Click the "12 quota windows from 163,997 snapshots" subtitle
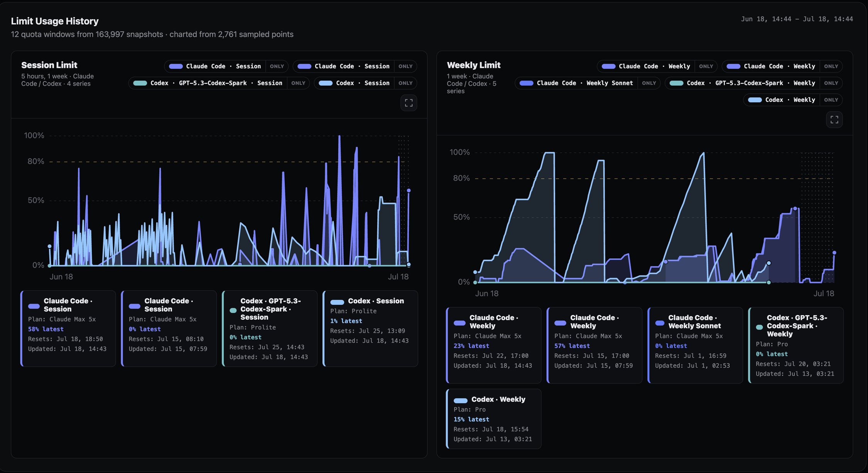This screenshot has width=868, height=473. click(87, 34)
